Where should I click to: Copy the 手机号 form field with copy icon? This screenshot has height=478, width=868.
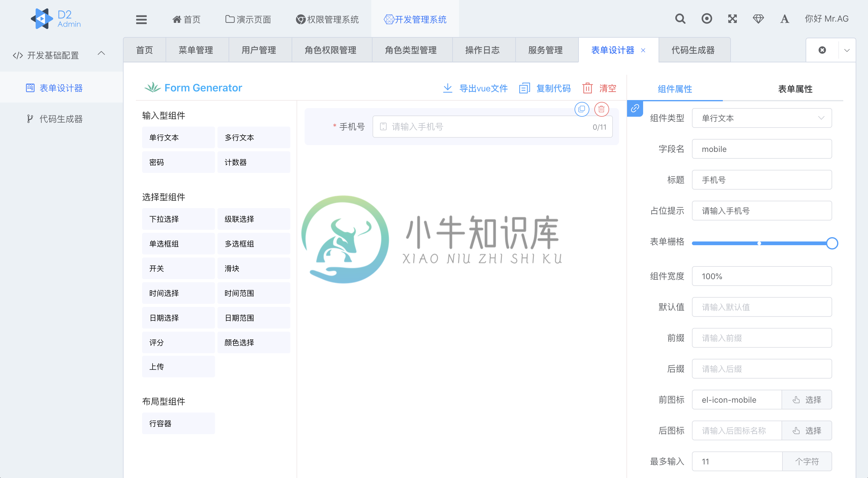[582, 109]
